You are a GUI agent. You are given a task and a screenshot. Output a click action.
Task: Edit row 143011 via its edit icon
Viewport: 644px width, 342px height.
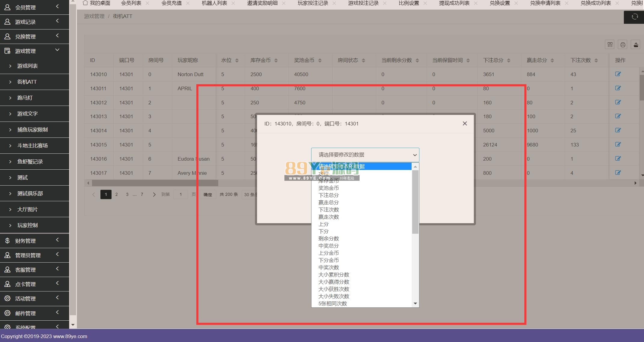point(618,88)
